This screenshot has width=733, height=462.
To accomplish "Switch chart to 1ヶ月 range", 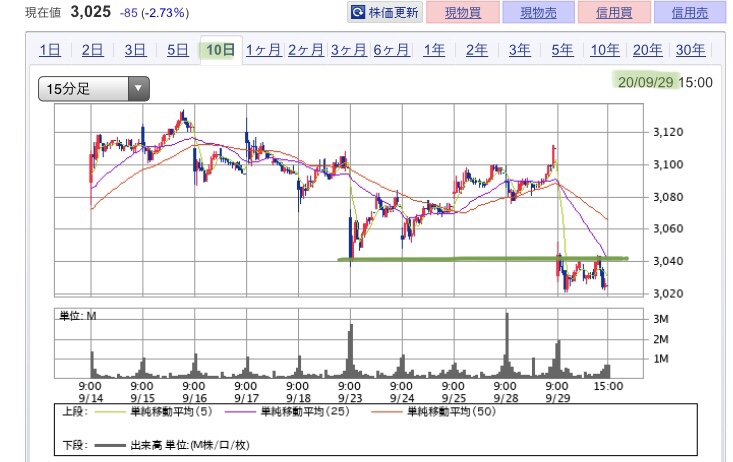I will [264, 50].
